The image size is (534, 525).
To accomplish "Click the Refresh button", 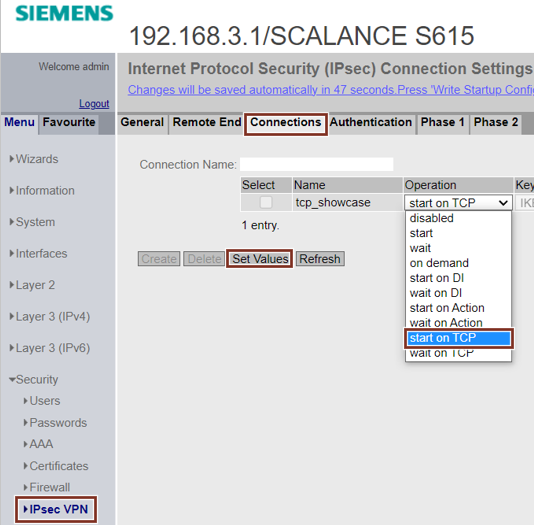I will (320, 259).
